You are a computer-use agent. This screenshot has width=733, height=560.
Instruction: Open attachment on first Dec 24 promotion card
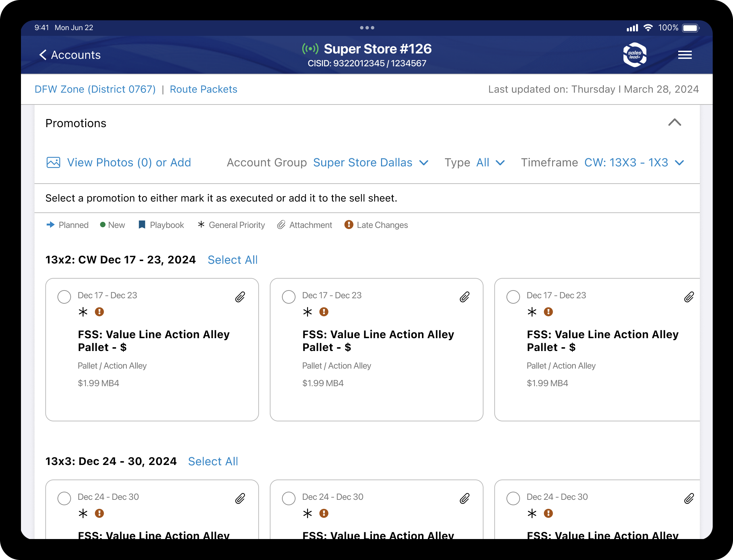[240, 498]
